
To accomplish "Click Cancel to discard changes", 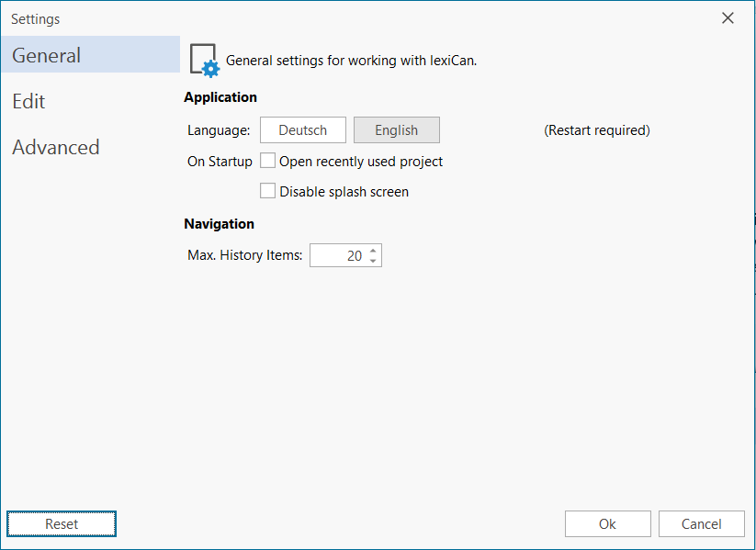I will pos(702,523).
